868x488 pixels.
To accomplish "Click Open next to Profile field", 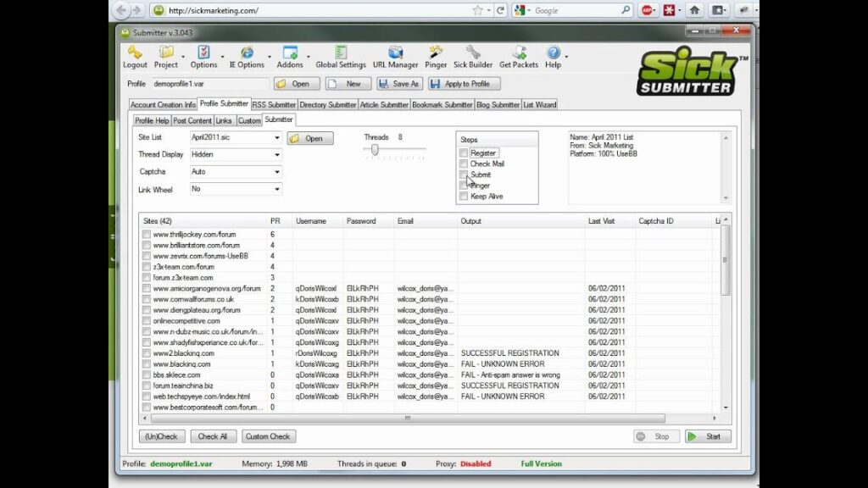I will pos(297,84).
